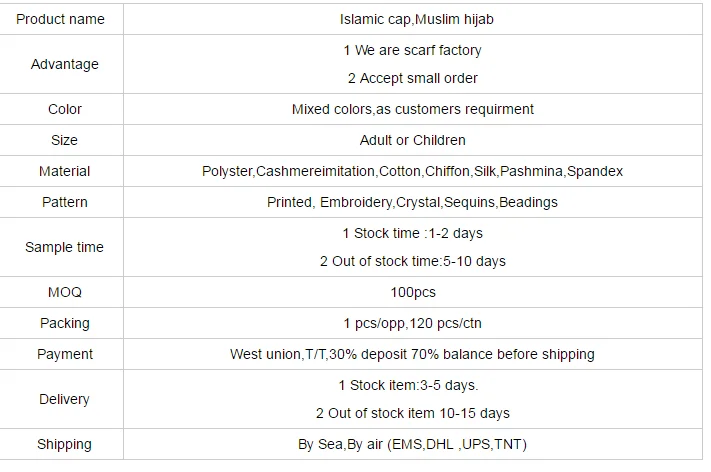711x472 pixels.
Task: Select "Stock time :1-2 days" line
Action: [412, 233]
